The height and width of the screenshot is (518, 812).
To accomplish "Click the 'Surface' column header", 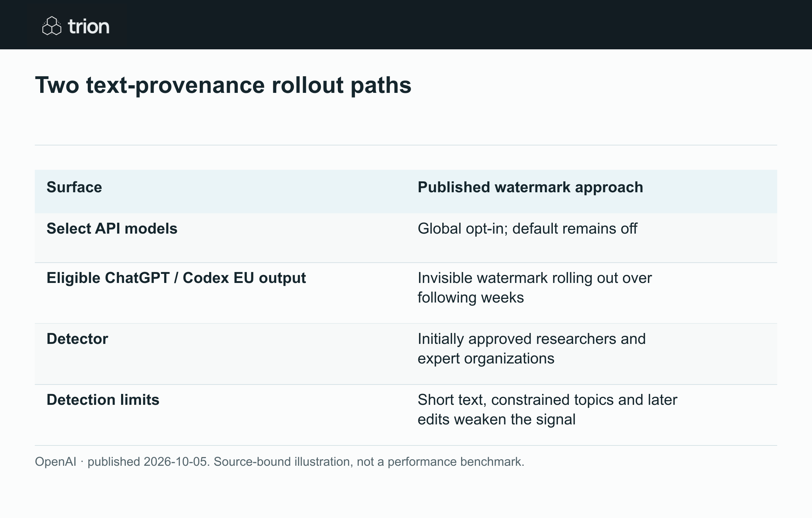I will [x=74, y=187].
